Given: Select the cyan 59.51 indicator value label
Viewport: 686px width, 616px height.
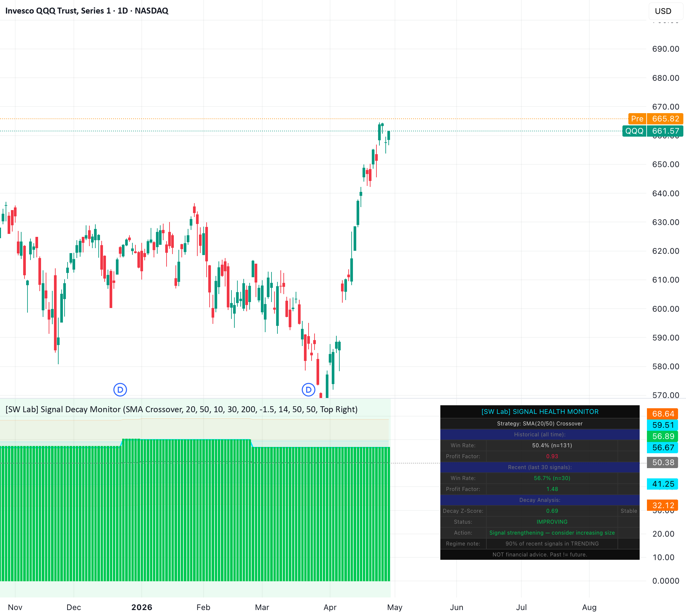Looking at the screenshot, I should [662, 425].
